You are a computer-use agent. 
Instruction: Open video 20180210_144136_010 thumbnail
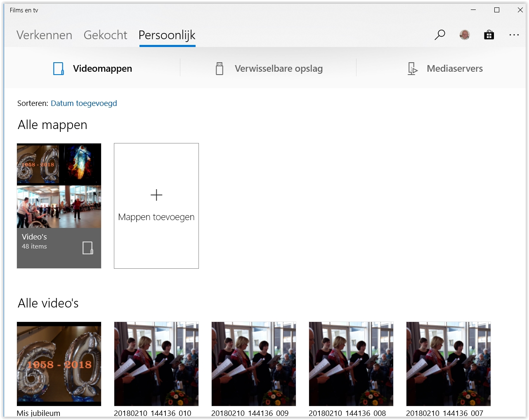156,364
